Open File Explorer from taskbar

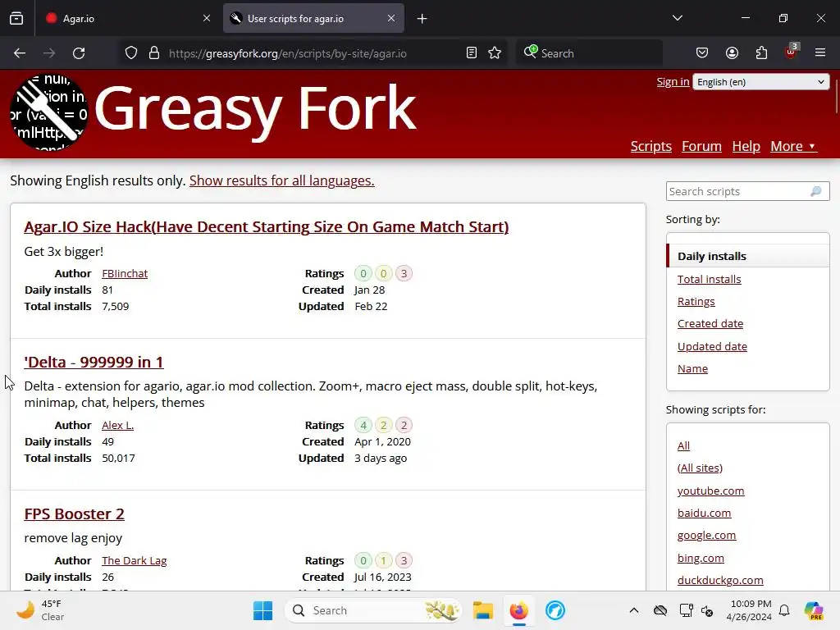point(482,610)
